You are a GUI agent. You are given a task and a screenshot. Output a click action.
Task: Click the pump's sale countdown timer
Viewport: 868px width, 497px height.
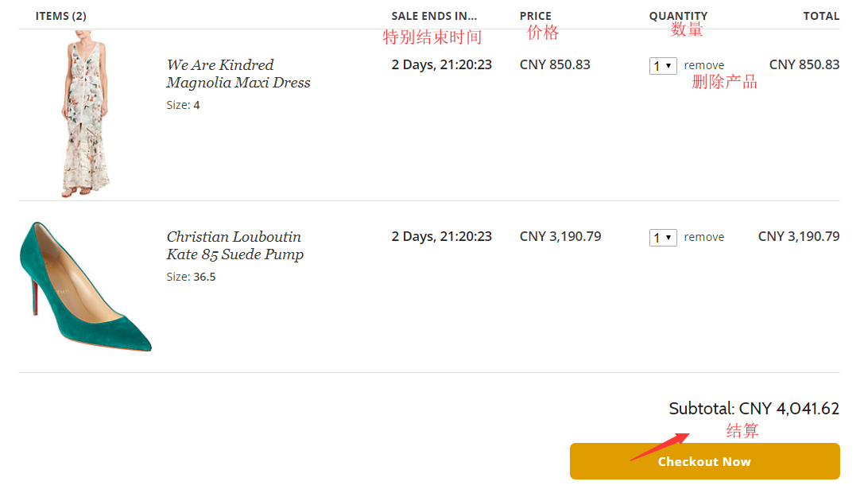[x=441, y=237]
